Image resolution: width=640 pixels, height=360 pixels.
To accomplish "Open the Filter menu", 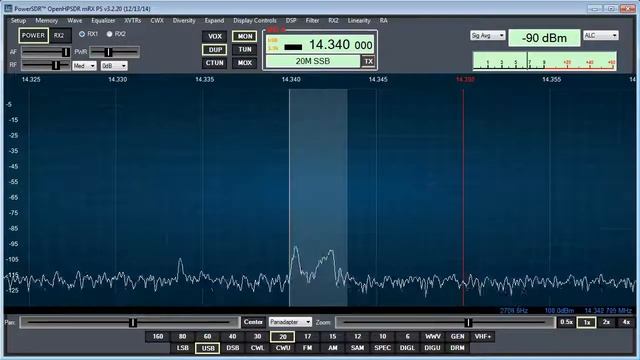I will 312,20.
